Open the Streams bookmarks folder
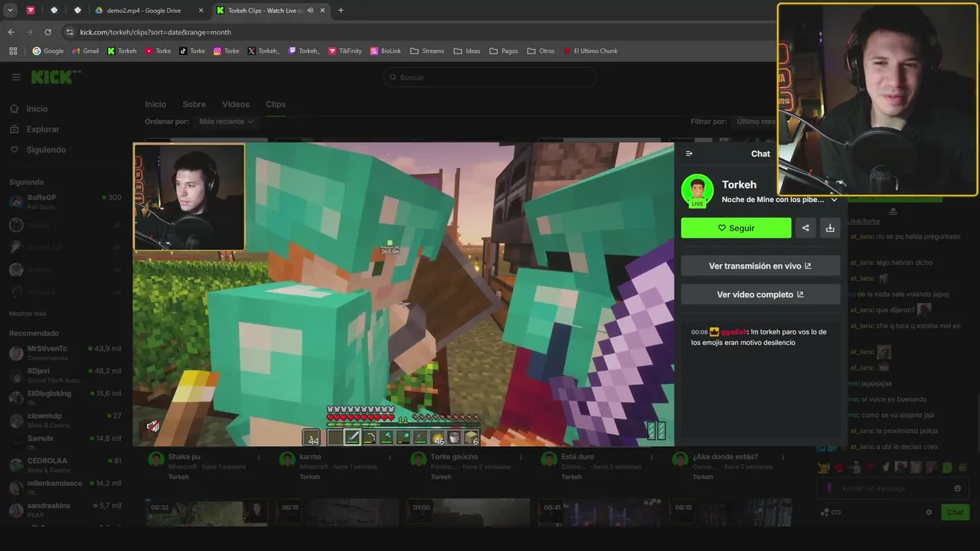 coord(427,51)
